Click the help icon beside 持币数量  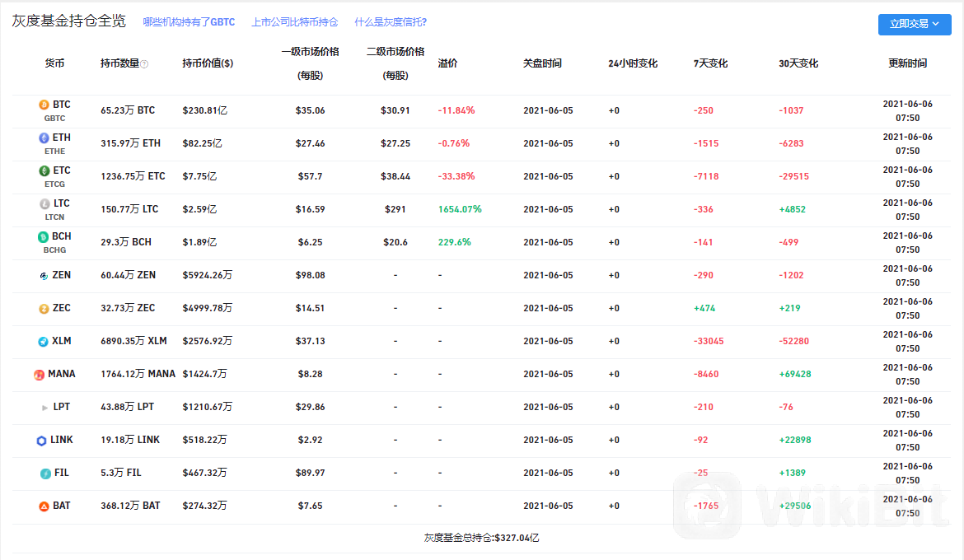(144, 64)
